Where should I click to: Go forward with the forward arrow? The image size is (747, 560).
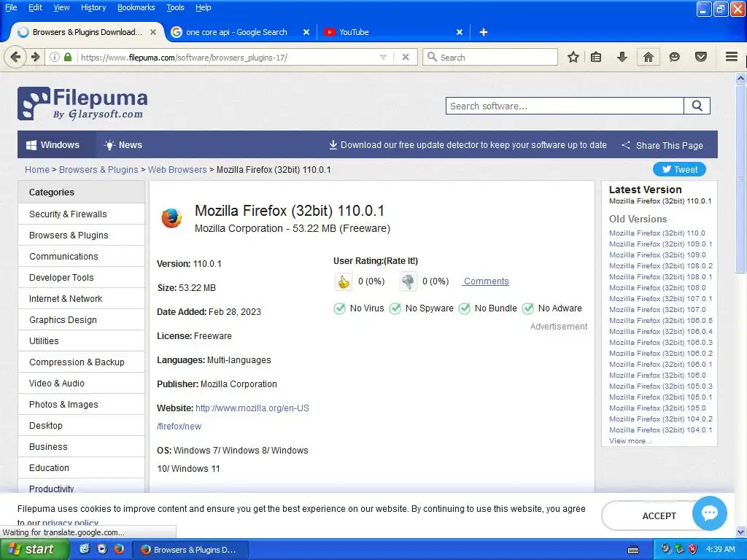coord(36,58)
